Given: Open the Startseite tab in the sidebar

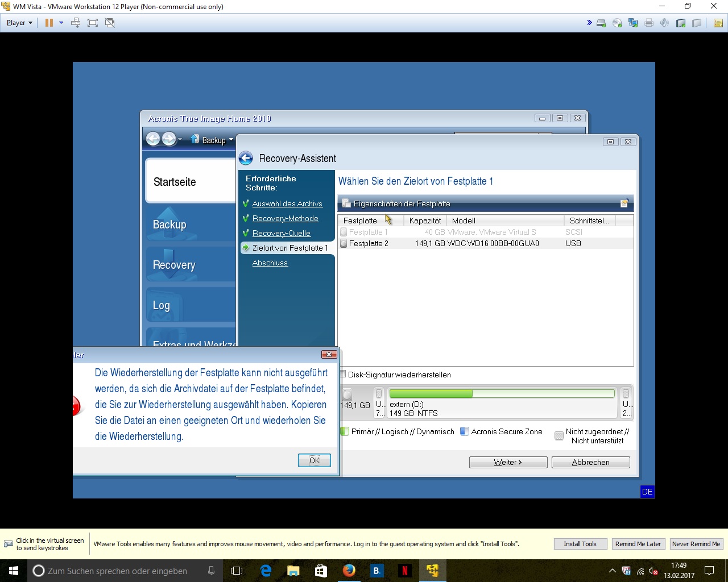Looking at the screenshot, I should pyautogui.click(x=175, y=182).
